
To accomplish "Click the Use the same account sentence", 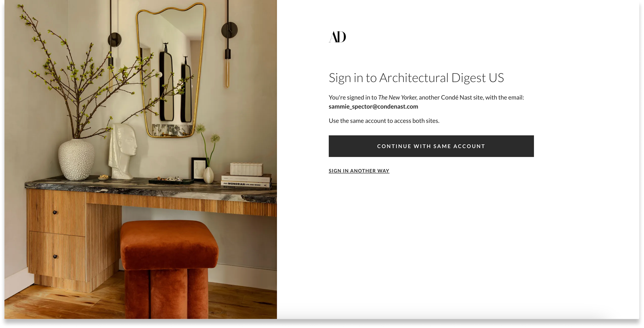I will (x=384, y=121).
